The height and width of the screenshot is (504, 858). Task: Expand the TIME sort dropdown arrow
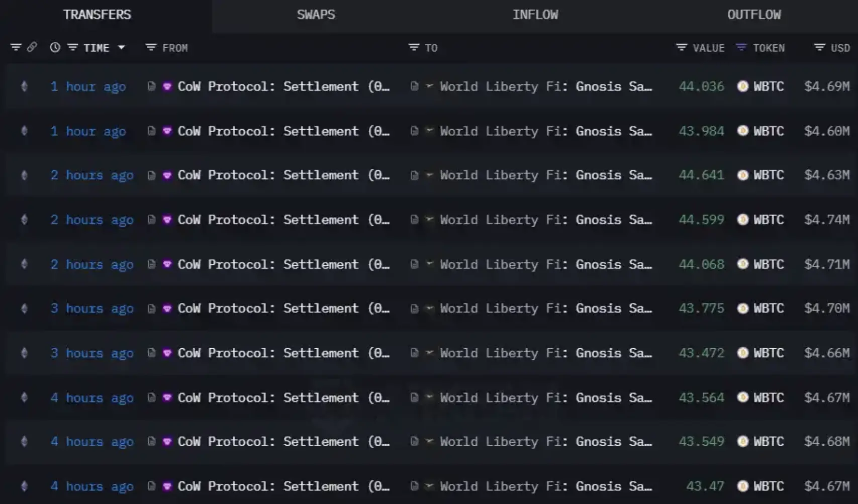pyautogui.click(x=121, y=47)
